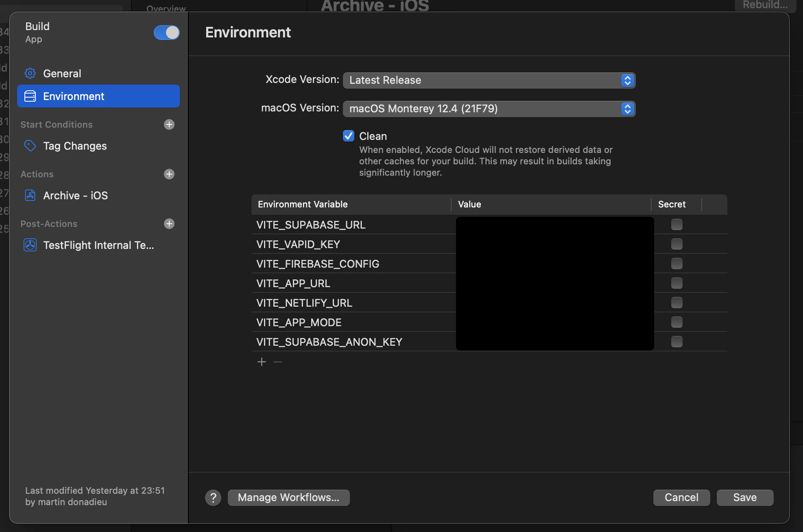This screenshot has height=532, width=803.
Task: Uncheck the Clean build option
Action: tap(348, 136)
